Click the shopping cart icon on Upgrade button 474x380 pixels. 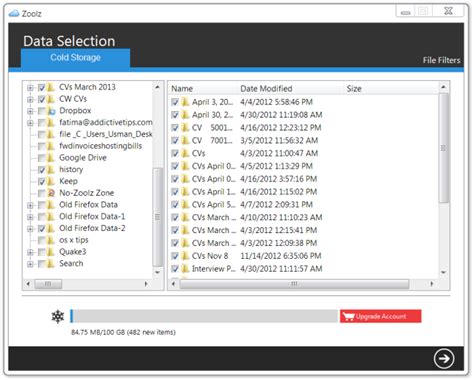click(x=348, y=316)
